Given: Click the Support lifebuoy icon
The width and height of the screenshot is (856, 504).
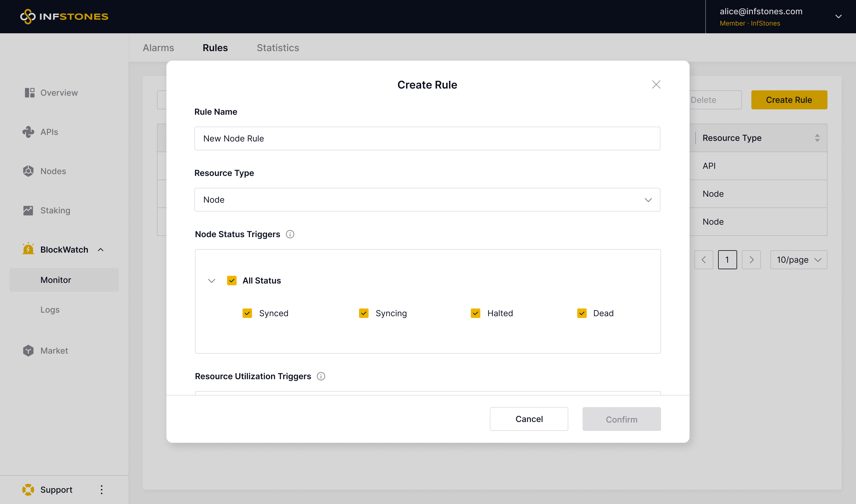Looking at the screenshot, I should 28,489.
